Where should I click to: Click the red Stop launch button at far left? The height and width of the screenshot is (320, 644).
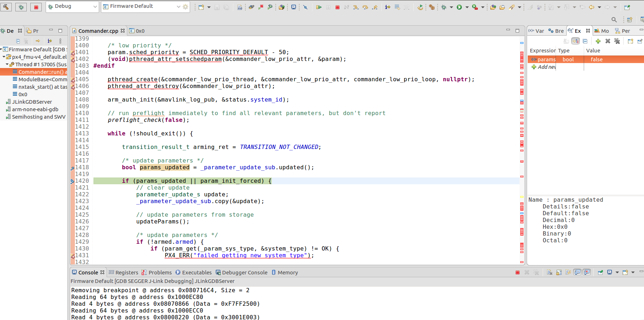click(x=36, y=7)
